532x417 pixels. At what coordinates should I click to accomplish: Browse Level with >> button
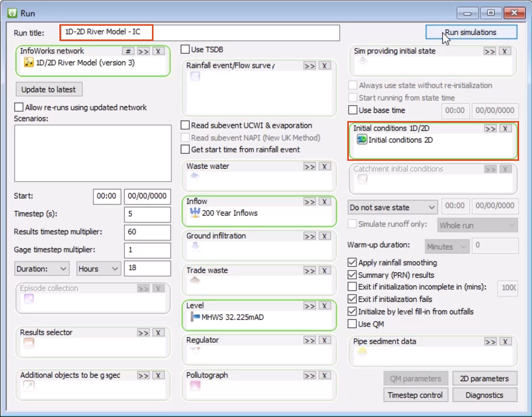(310, 306)
